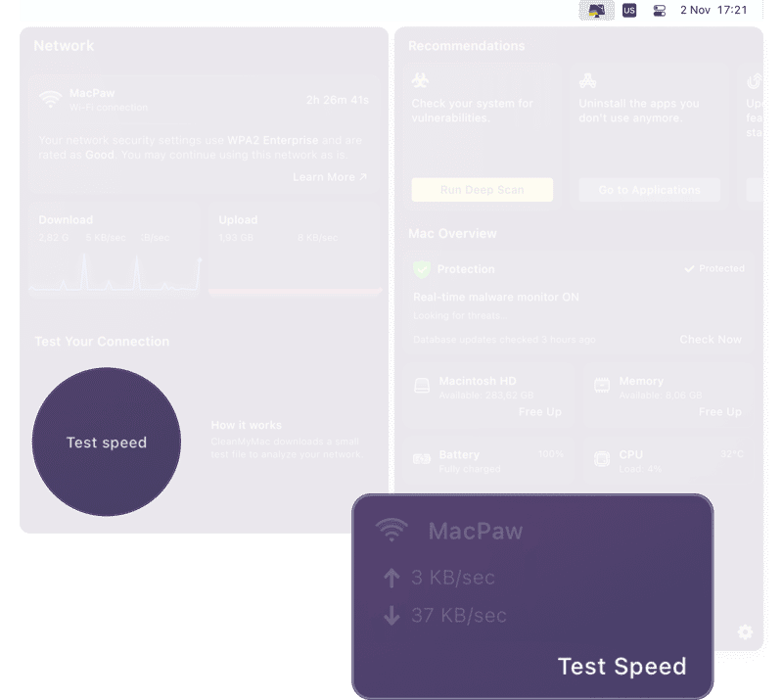Click the upload arrow beside 3 KB/sec
The image size is (783, 700).
[x=391, y=578]
